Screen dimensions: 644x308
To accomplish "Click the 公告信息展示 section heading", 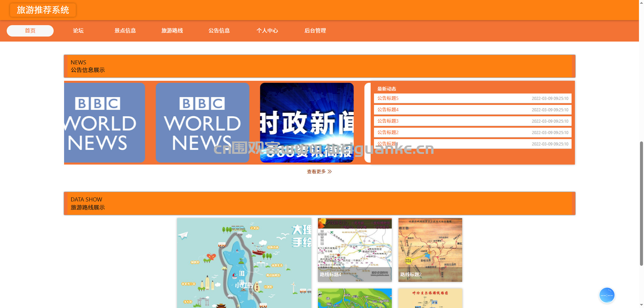I will click(88, 70).
